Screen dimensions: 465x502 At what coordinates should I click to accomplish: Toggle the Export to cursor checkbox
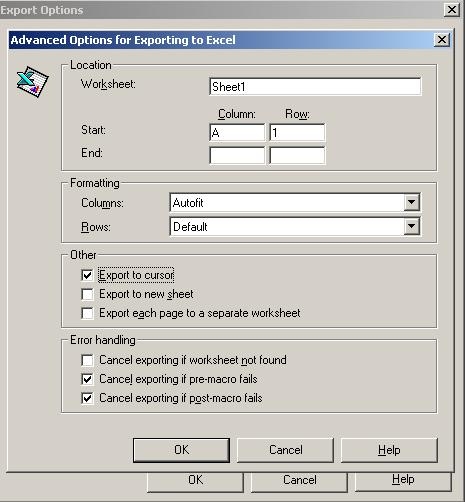tap(87, 275)
